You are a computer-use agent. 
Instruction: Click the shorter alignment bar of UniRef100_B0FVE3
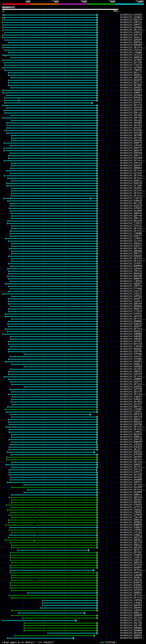click(49, 103)
